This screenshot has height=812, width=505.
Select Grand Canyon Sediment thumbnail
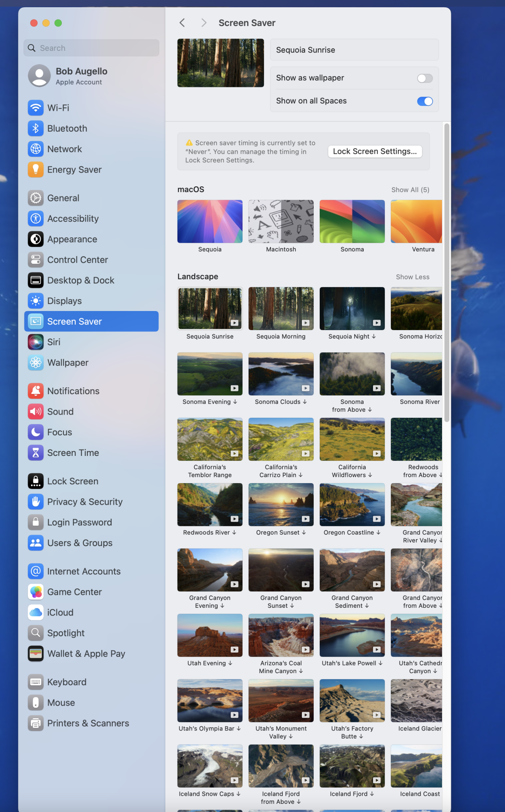point(352,570)
